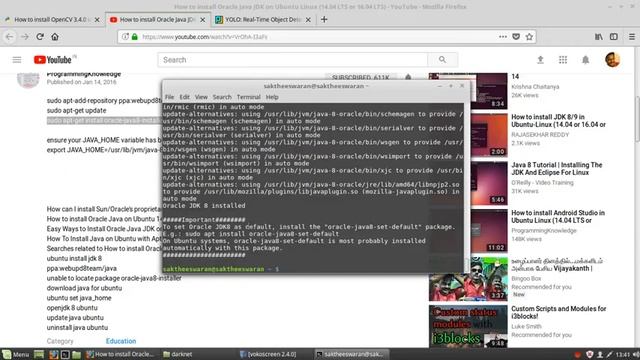Open the file manager panel launcher

pos(76,354)
